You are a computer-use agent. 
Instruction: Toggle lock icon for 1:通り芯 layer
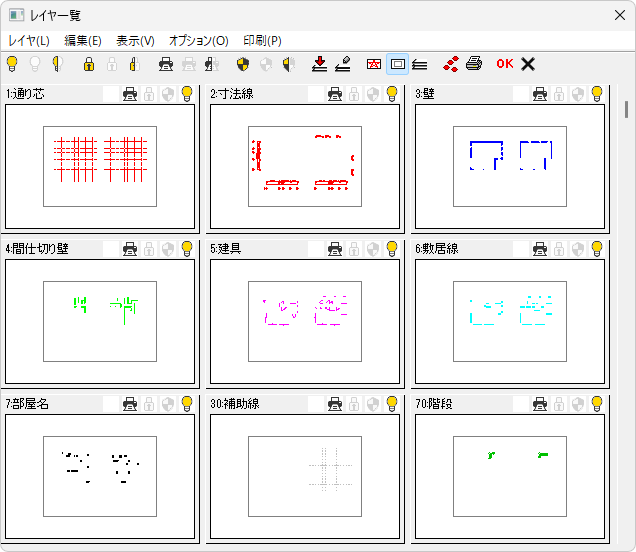(x=149, y=94)
